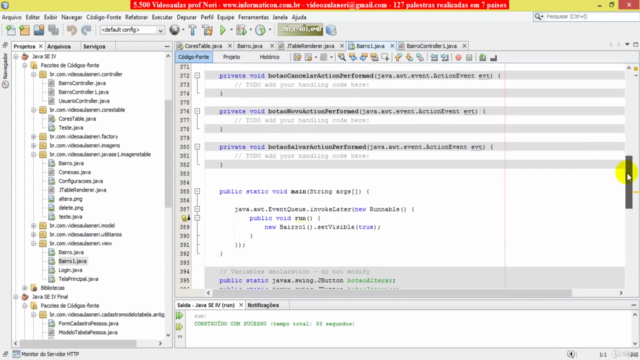Viewport: 640px width, 360px height.
Task: Open the Debug Project dropdown arrow
Action: click(x=251, y=30)
